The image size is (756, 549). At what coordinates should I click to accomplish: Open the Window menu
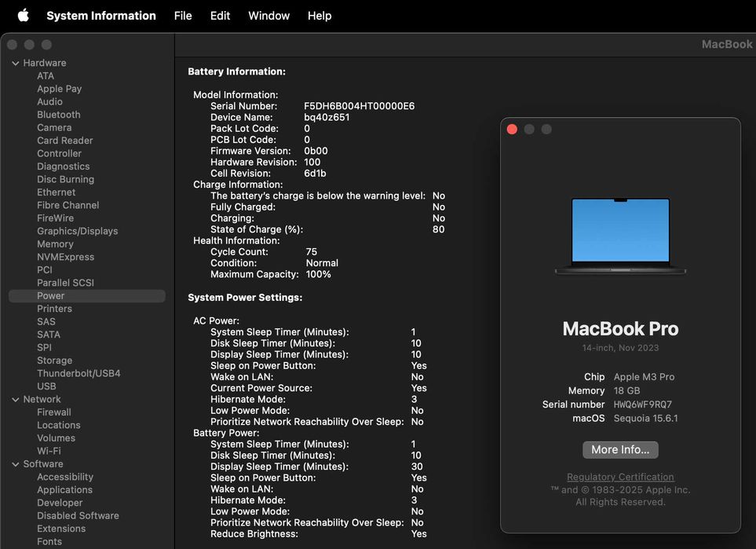tap(268, 16)
